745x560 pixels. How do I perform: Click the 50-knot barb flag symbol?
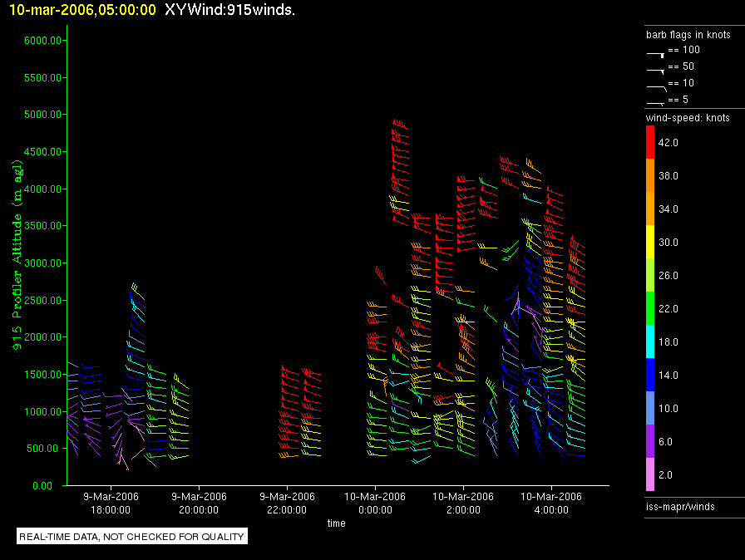pos(655,70)
